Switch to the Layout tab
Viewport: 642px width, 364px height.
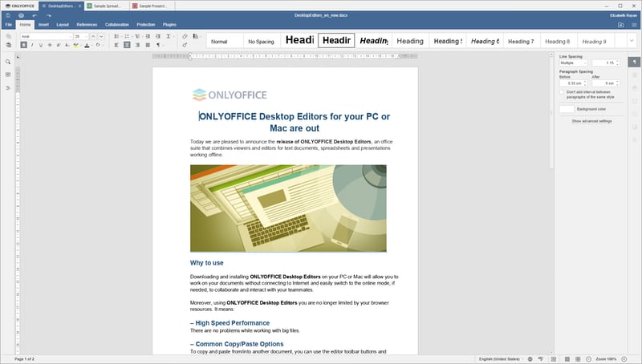[63, 25]
